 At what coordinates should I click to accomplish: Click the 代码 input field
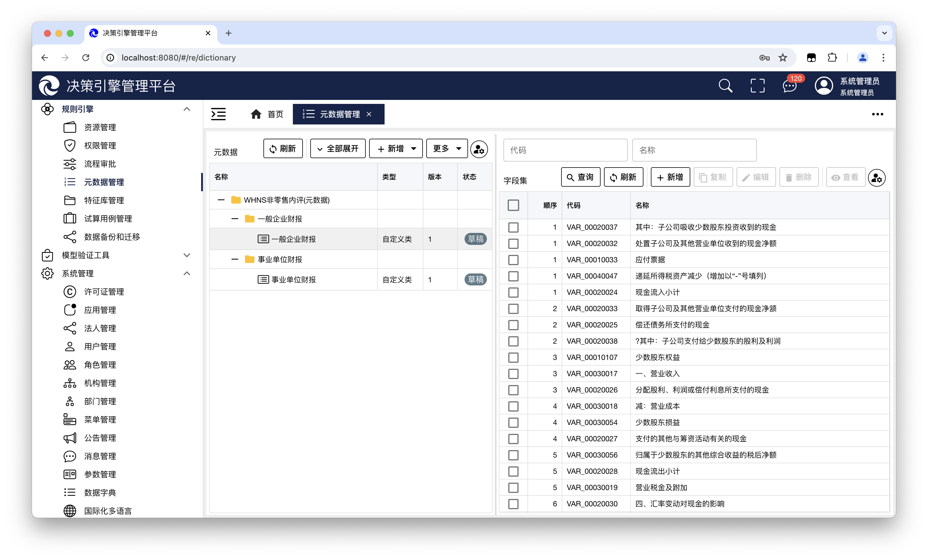coord(565,150)
